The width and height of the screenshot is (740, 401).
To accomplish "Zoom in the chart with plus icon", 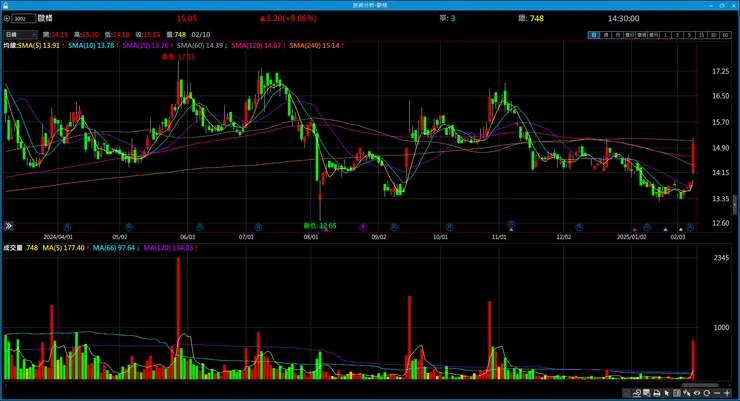I will pos(727,393).
